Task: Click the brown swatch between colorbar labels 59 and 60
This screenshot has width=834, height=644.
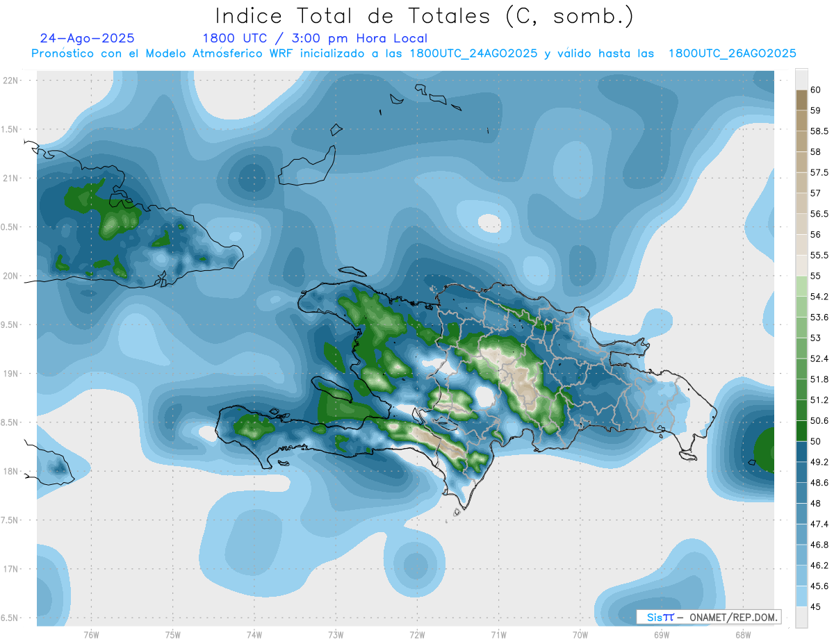Action: coord(801,100)
